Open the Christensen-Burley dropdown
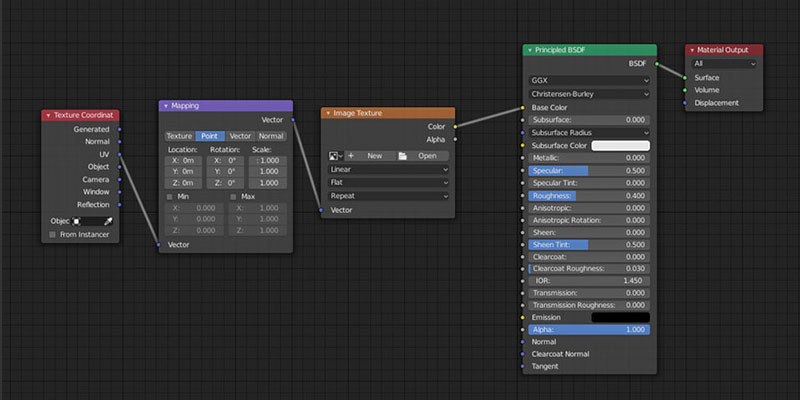 589,94
